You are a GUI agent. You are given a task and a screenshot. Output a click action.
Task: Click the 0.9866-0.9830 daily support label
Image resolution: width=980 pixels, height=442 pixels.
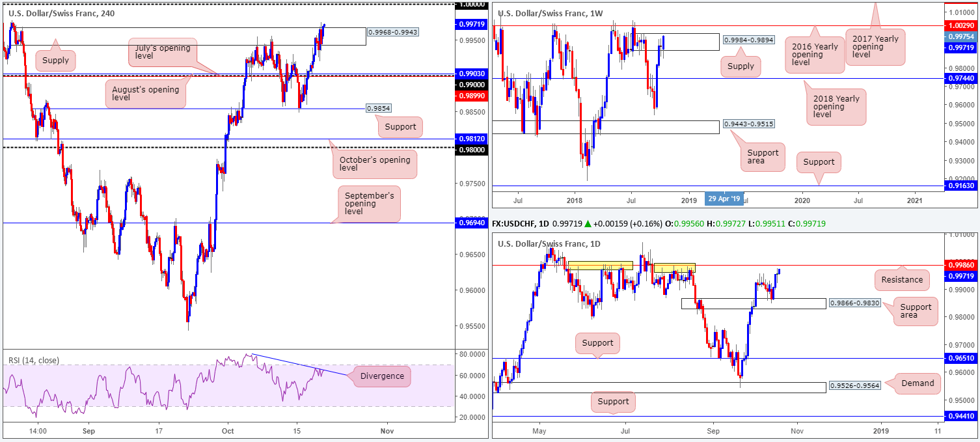tap(854, 303)
